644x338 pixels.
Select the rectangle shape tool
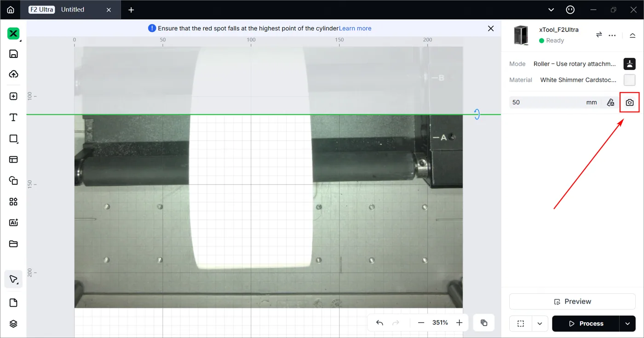[x=13, y=138]
